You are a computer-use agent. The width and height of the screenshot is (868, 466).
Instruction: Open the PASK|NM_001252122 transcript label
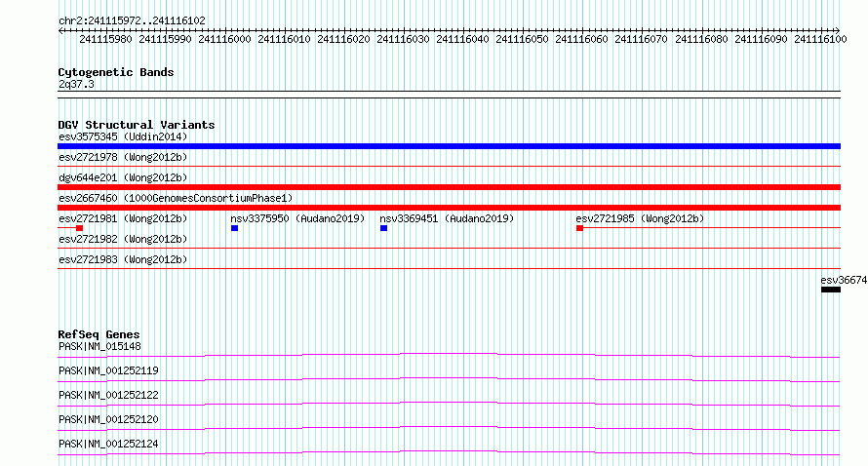108,395
